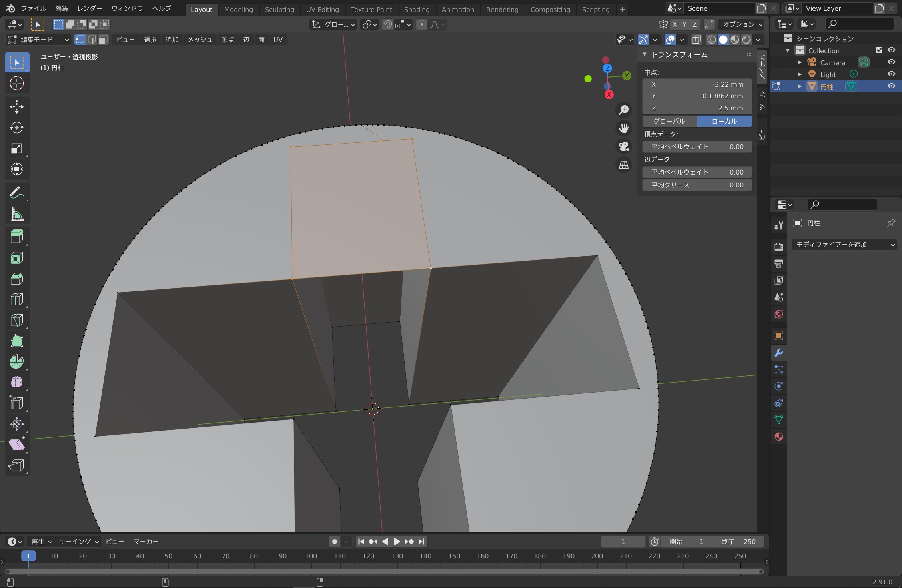
Task: Click the timeline end frame field
Action: click(x=738, y=542)
